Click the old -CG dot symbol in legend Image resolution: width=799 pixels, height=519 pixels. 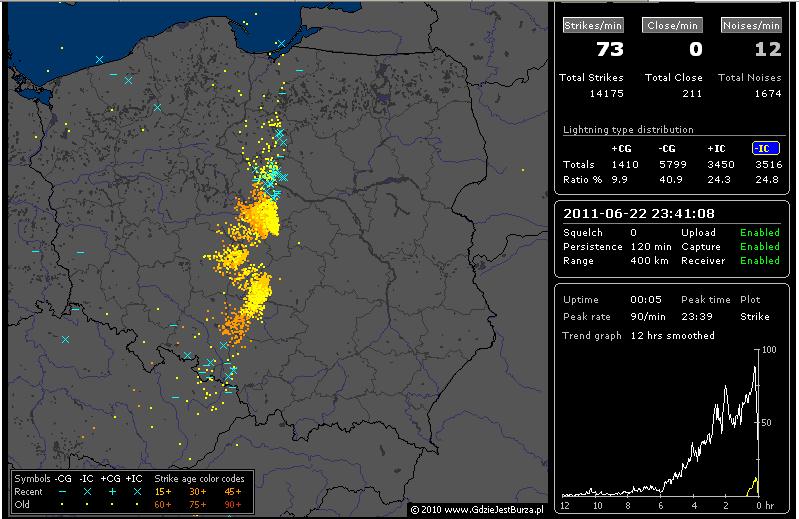coord(63,504)
